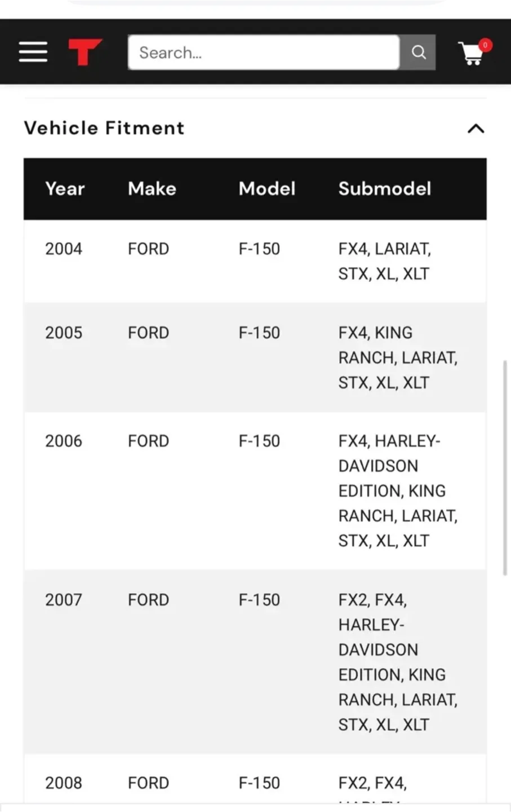This screenshot has width=511, height=812.
Task: Select the 2007 year cell
Action: point(64,599)
